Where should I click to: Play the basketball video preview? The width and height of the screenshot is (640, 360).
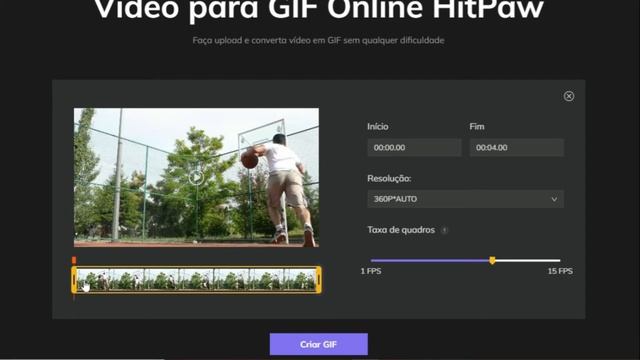click(x=196, y=178)
